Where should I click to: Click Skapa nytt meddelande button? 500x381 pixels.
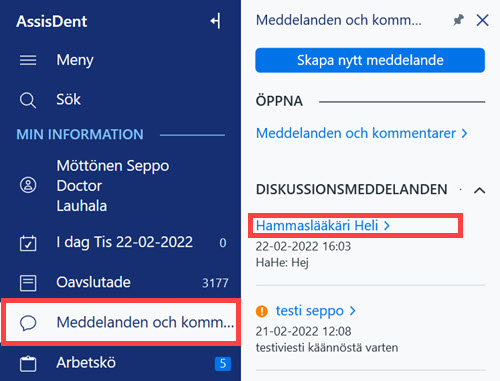[370, 60]
